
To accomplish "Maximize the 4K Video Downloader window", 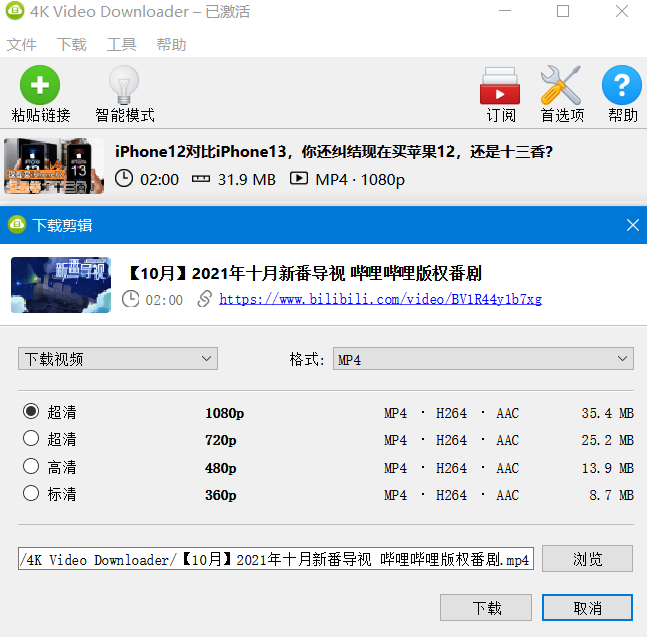I will [x=563, y=11].
